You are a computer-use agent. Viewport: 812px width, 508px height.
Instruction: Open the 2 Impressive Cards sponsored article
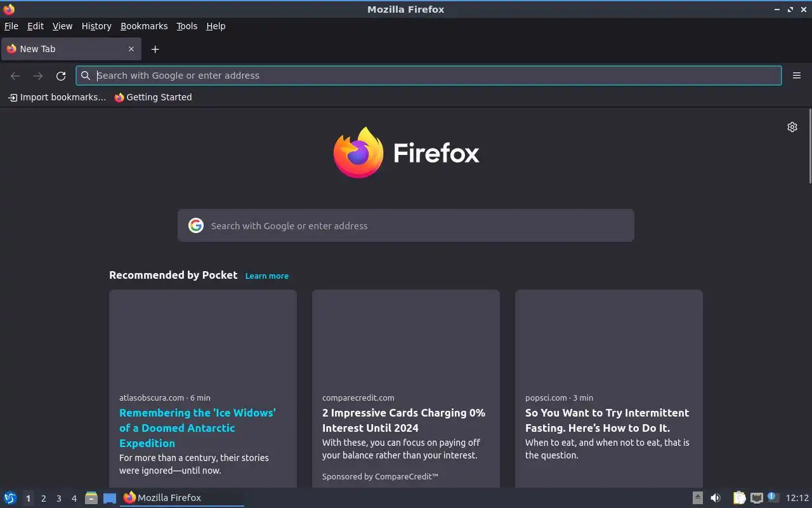click(403, 420)
